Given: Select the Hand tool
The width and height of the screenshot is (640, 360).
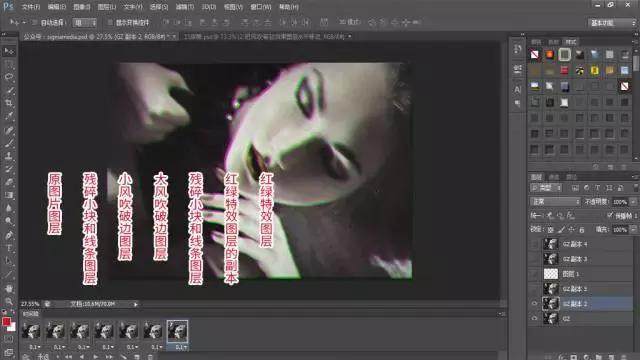Looking at the screenshot, I should point(9,288).
